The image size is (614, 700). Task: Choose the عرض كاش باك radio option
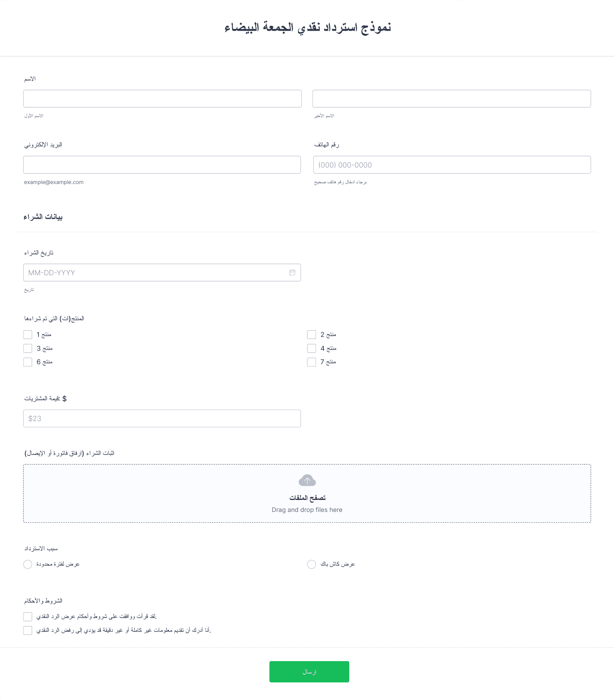[311, 564]
